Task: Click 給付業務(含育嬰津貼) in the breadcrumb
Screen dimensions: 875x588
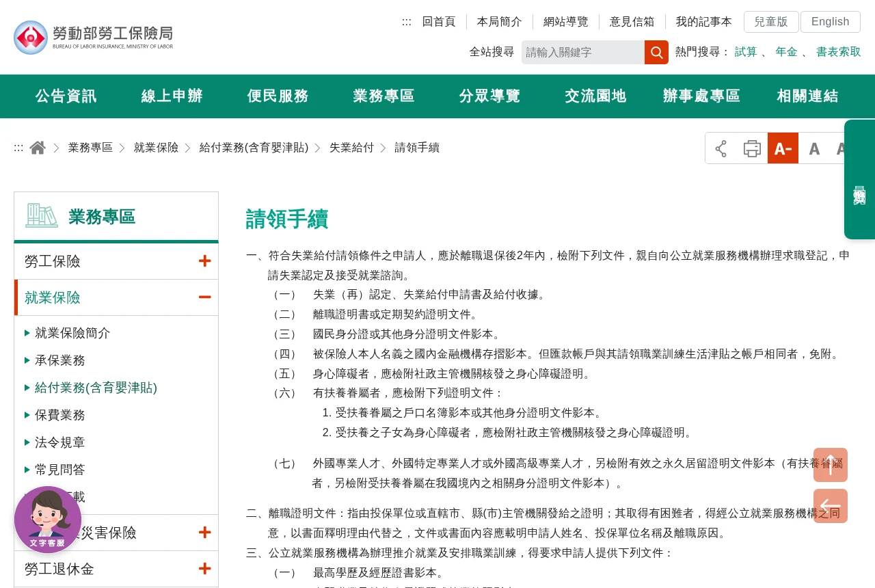Action: pos(254,148)
